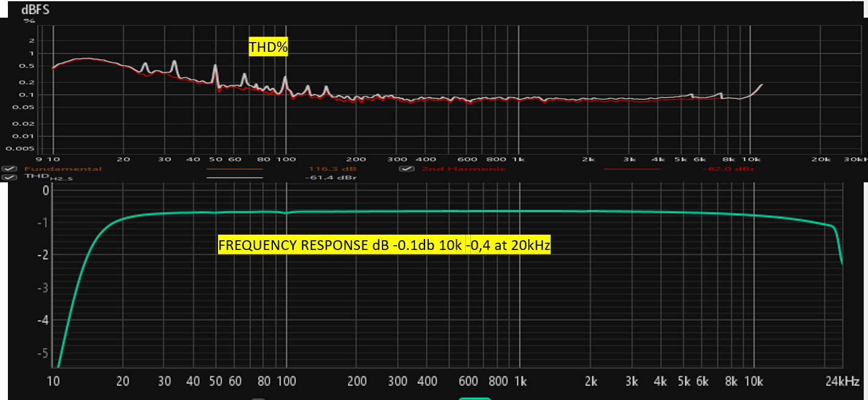The width and height of the screenshot is (868, 400).
Task: Click the -62.0 dBr harmonic value
Action: tap(729, 169)
